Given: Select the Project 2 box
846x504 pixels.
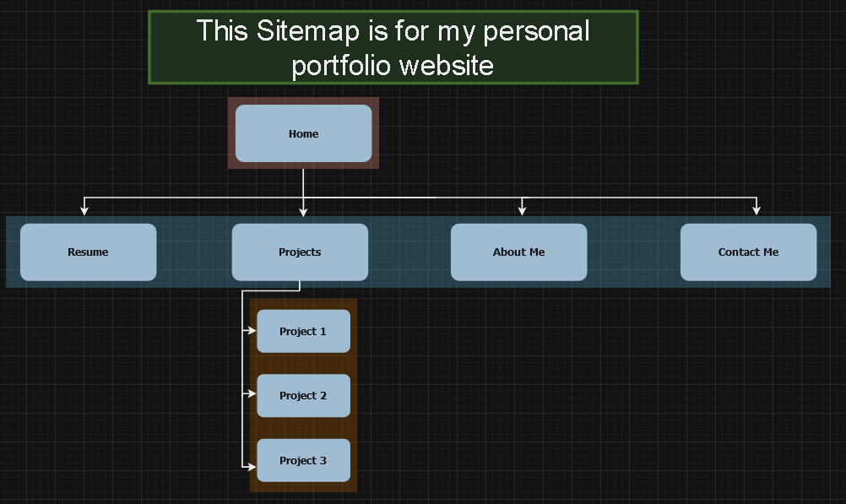Looking at the screenshot, I should coord(303,395).
